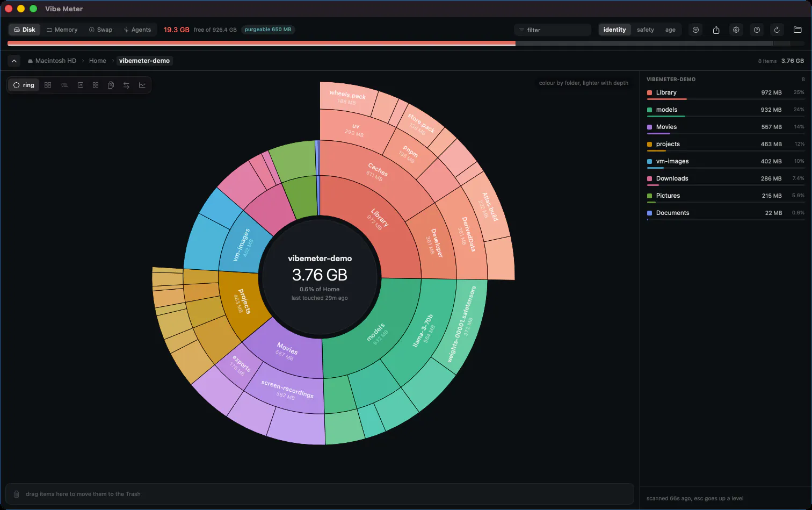
Task: Click the VIBEMETER-DEMO sidebar heading
Action: pyautogui.click(x=671, y=80)
